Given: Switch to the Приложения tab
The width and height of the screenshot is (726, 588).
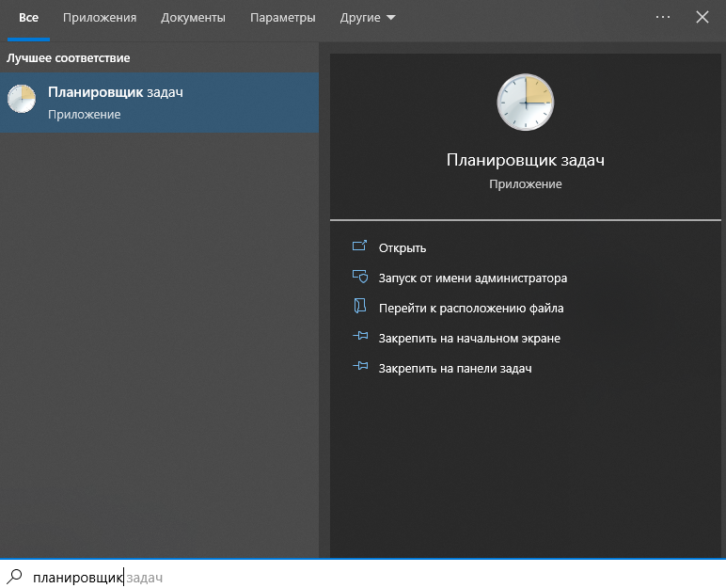Looking at the screenshot, I should coord(100,18).
